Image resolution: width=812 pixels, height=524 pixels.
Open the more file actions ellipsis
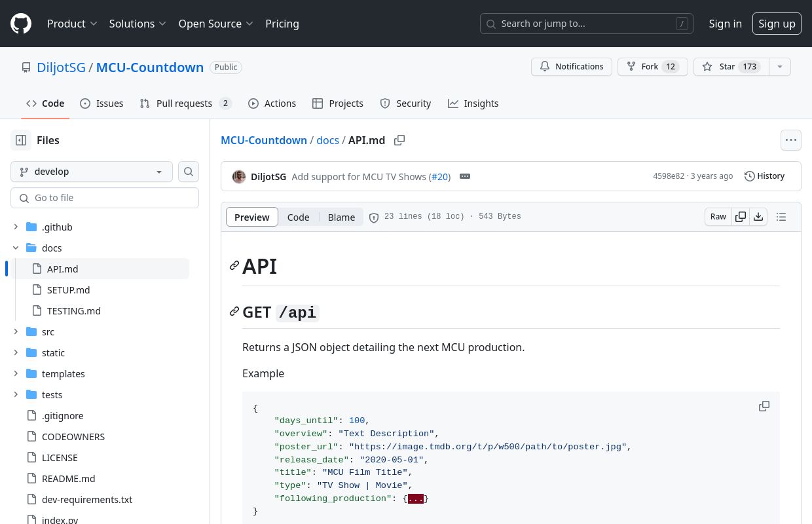tap(791, 140)
